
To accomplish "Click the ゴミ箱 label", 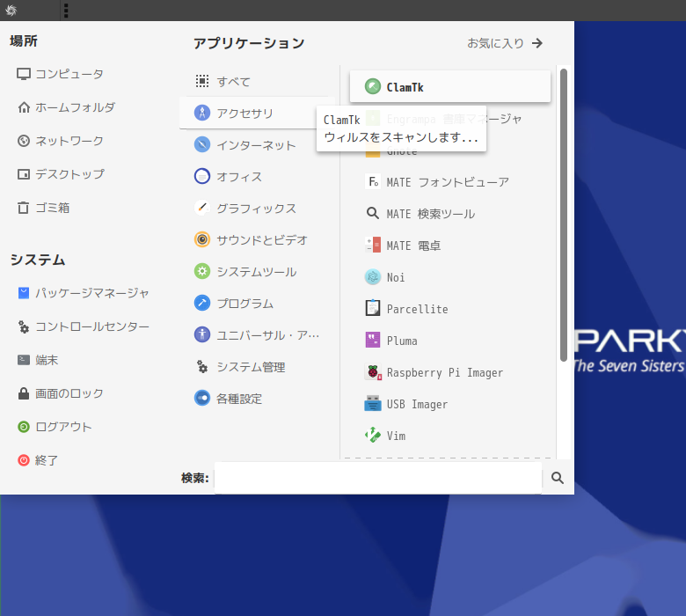I will tap(53, 208).
